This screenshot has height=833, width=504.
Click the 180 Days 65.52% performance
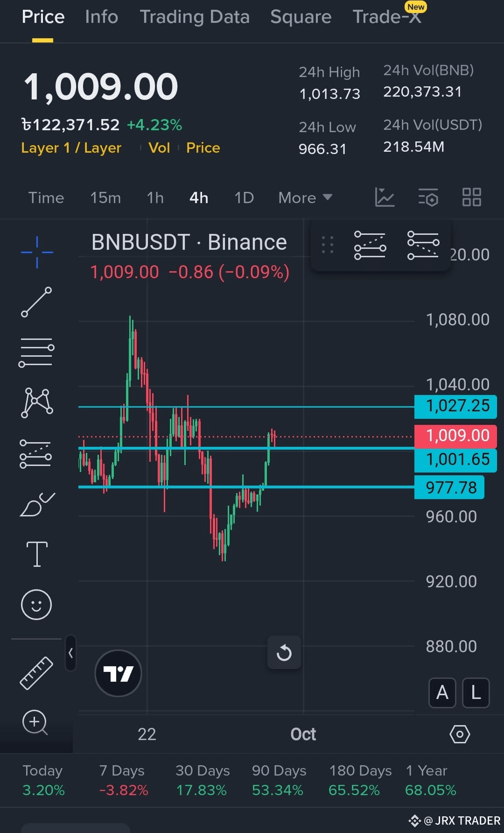(x=360, y=780)
